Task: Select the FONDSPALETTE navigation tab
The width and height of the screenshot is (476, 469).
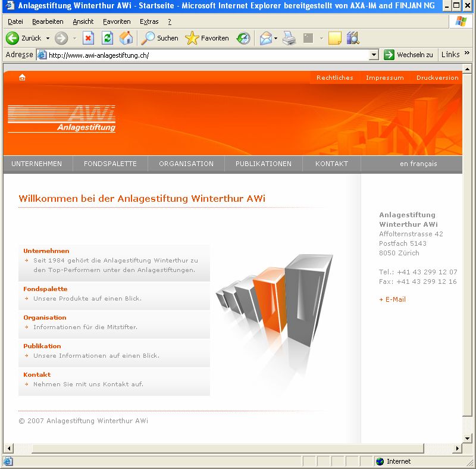Action: (x=110, y=164)
